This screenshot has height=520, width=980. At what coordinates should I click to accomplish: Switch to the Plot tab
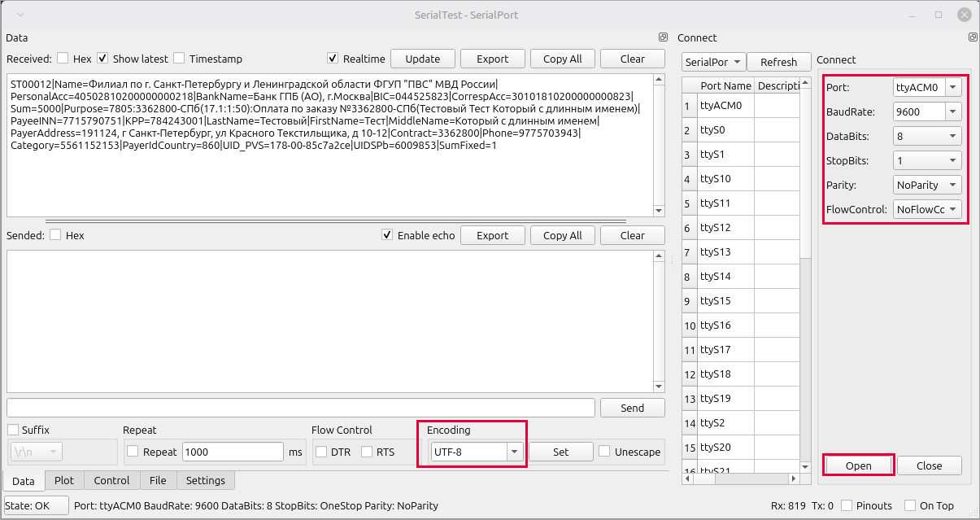pos(63,480)
